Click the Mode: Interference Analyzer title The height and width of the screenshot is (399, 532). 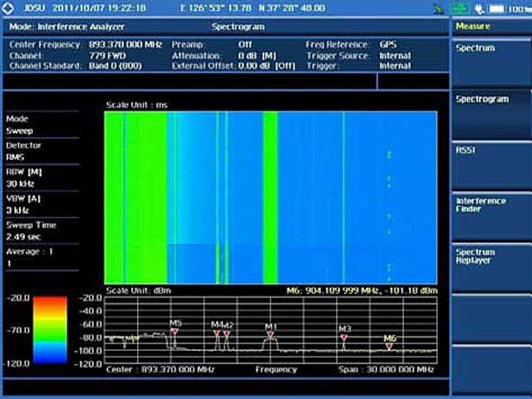(67, 27)
